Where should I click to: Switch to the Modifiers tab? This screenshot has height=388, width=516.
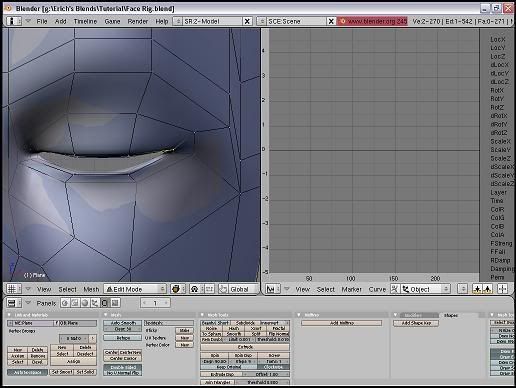coord(419,315)
